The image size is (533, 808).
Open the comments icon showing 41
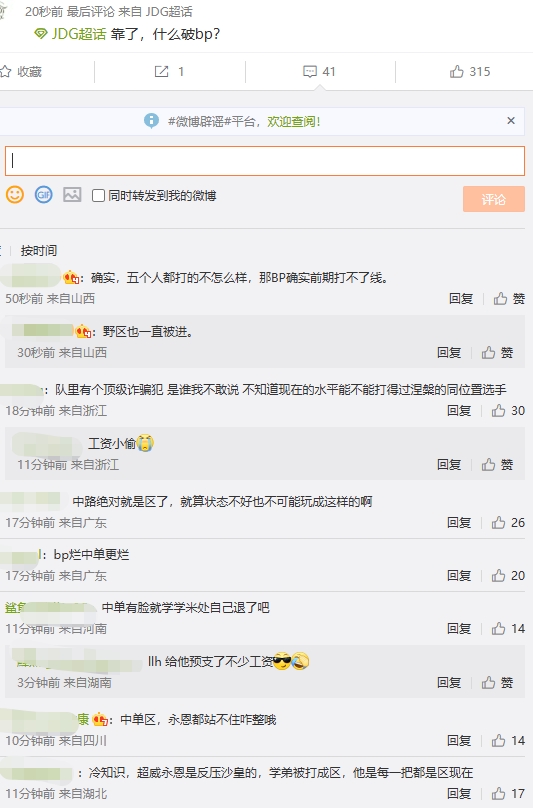pyautogui.click(x=310, y=72)
